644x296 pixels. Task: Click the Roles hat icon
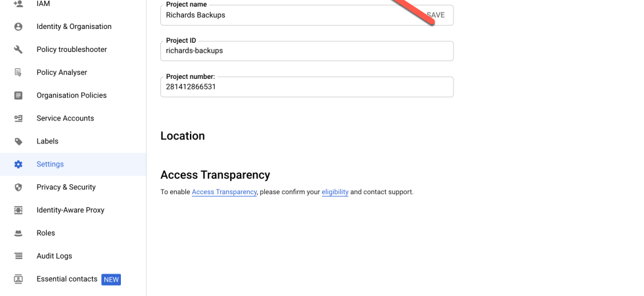(18, 233)
